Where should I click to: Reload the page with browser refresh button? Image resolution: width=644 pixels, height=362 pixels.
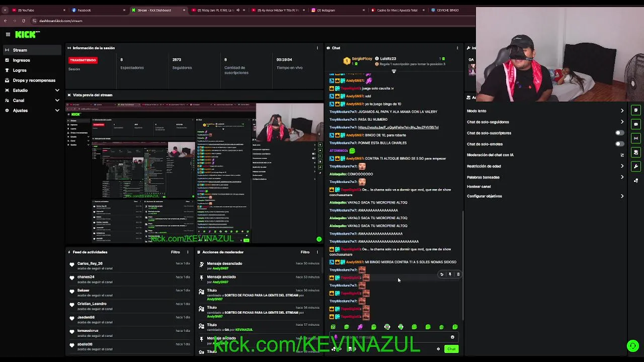pos(24,21)
